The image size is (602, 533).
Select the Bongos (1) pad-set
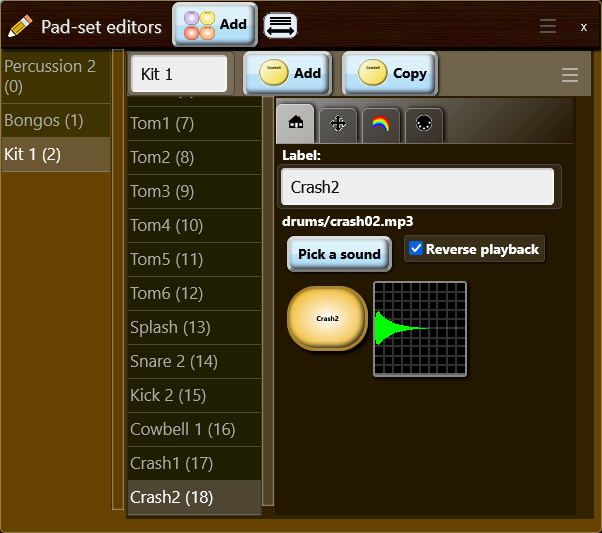click(55, 121)
